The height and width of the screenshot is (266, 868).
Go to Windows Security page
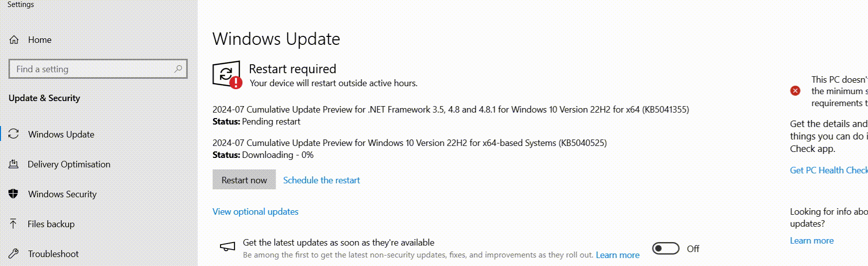click(x=62, y=194)
